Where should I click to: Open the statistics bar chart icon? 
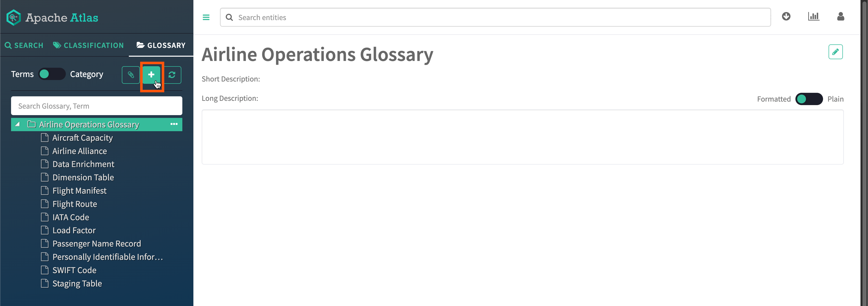click(x=813, y=17)
